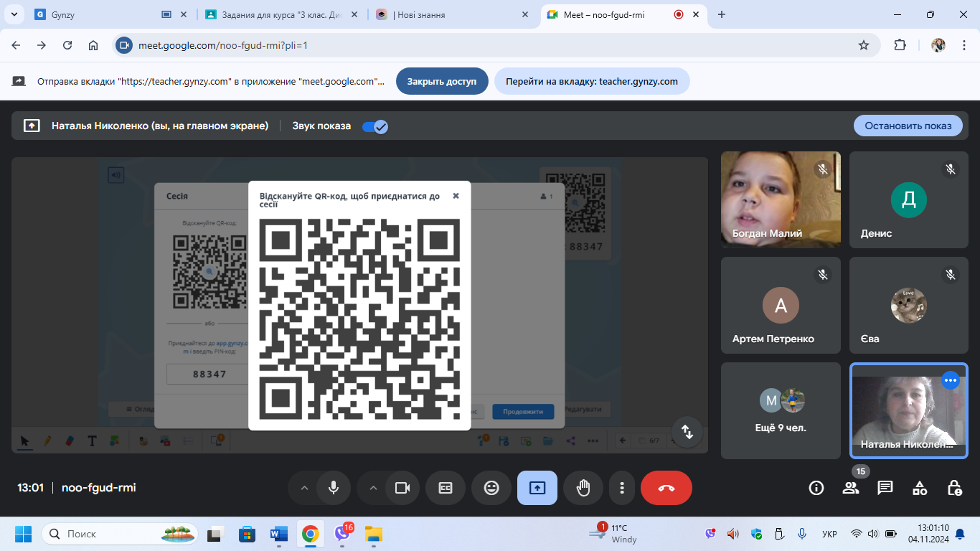Click the Продовжити button in session dialog
Screen dimensions: 980x551
point(523,412)
